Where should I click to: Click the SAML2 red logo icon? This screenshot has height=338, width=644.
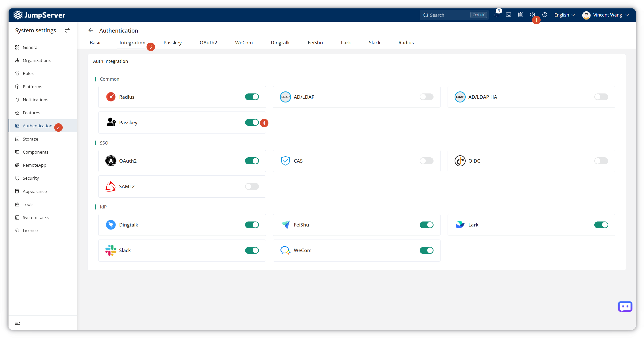[111, 186]
